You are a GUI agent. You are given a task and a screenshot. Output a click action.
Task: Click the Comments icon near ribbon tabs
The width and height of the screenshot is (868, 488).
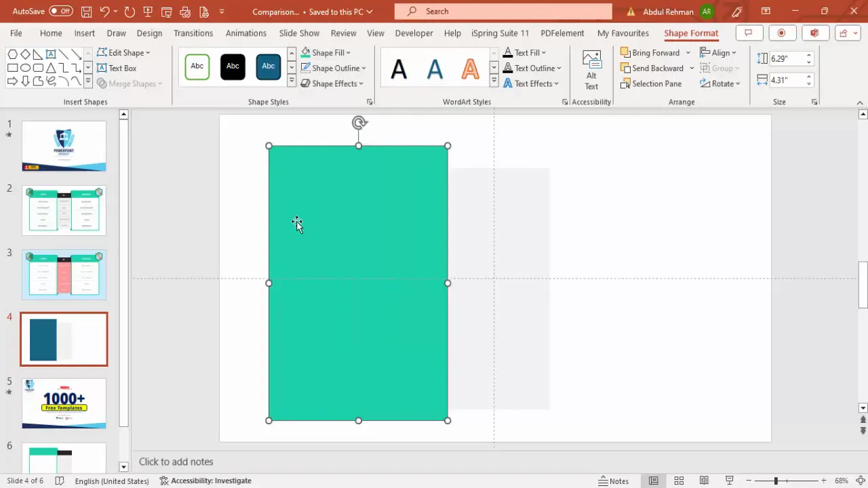(x=749, y=33)
